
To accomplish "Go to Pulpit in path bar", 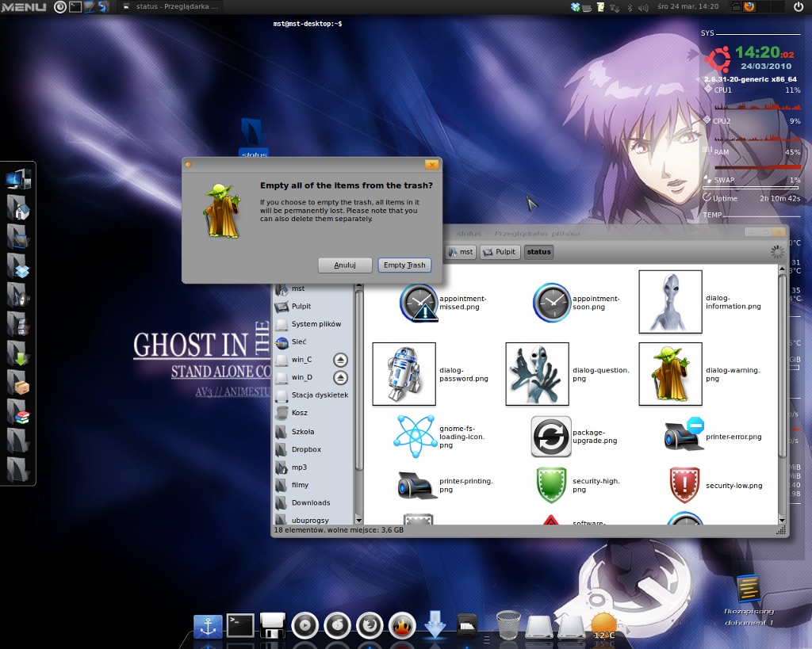I will click(500, 252).
